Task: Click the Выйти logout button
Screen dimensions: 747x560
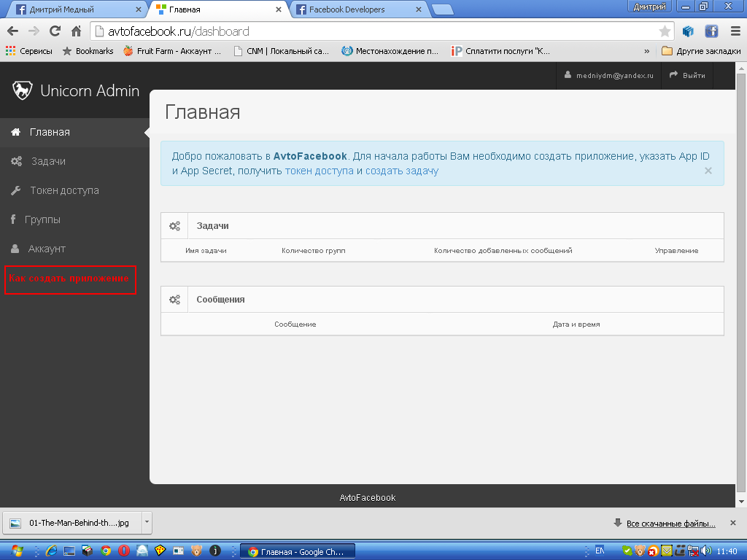Action: coord(687,75)
